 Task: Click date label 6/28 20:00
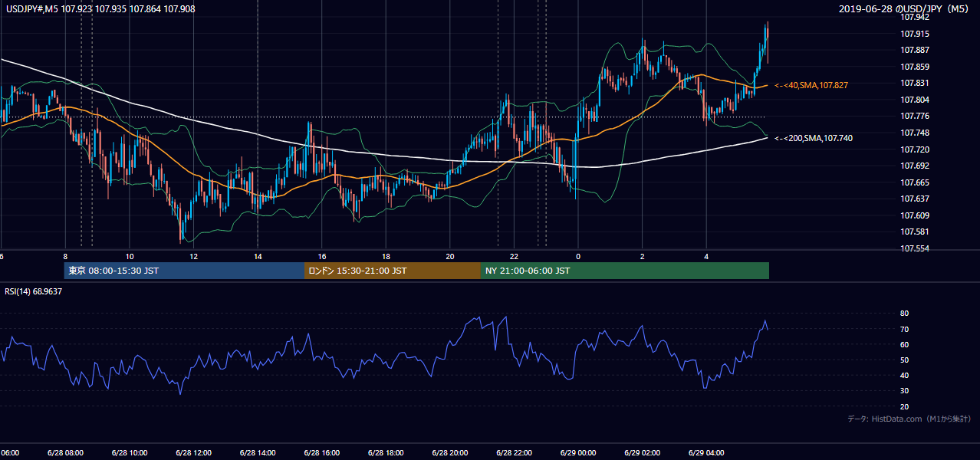449,452
